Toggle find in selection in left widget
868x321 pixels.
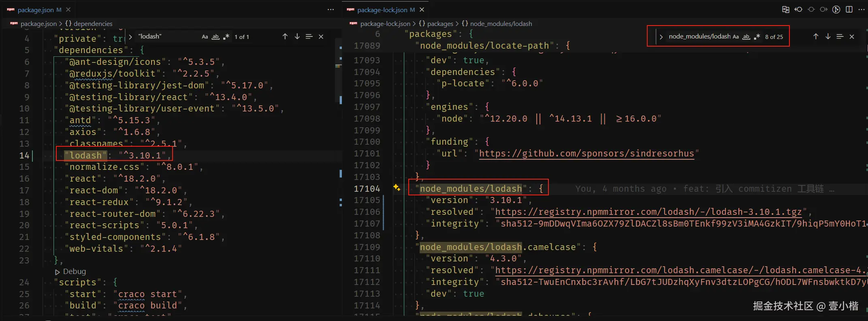[309, 36]
